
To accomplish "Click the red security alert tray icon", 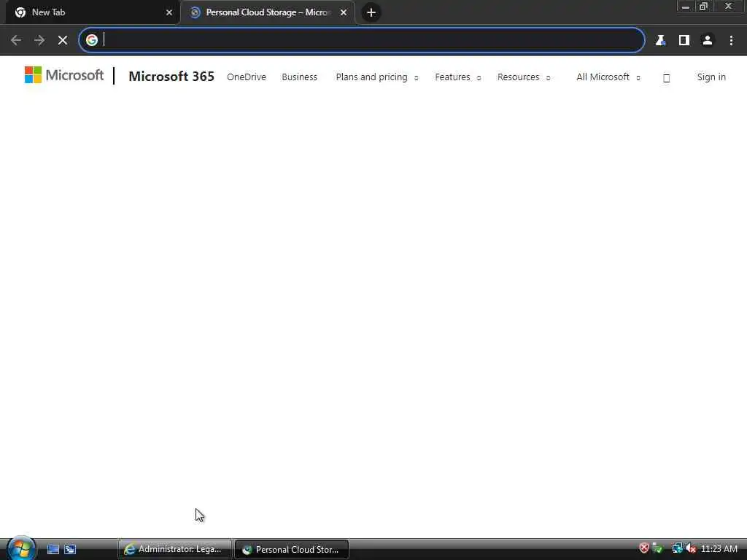I will pyautogui.click(x=644, y=548).
